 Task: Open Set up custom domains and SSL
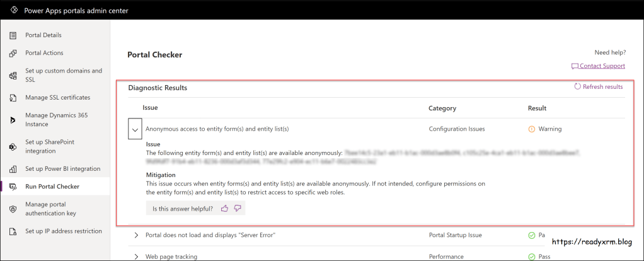click(x=63, y=75)
